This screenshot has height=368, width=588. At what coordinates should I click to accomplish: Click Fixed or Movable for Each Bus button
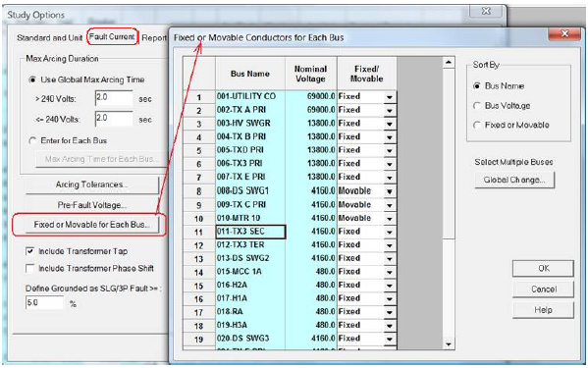tap(92, 225)
